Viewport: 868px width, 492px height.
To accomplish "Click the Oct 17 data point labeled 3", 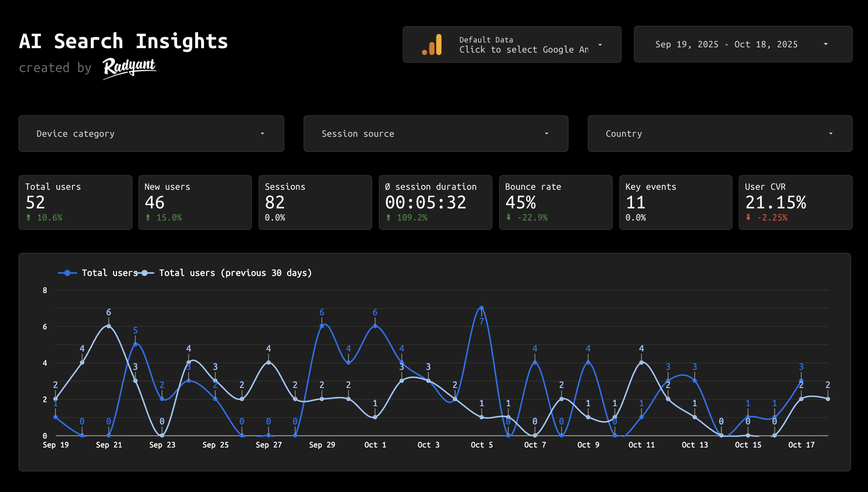I will pyautogui.click(x=801, y=381).
